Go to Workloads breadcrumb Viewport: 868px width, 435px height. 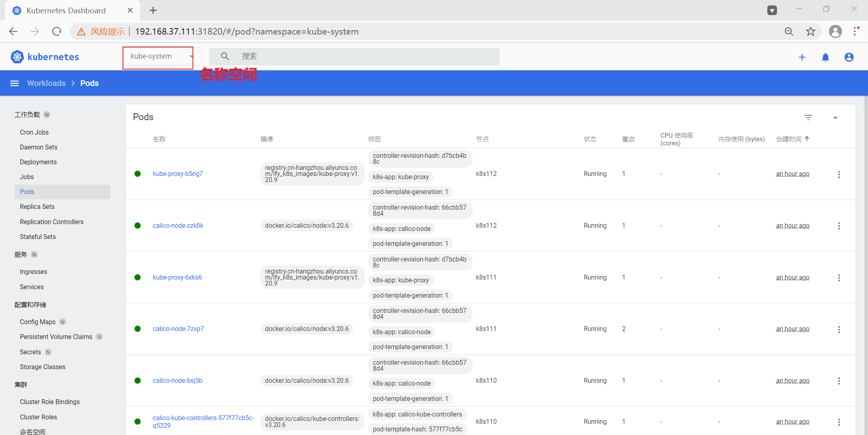46,83
